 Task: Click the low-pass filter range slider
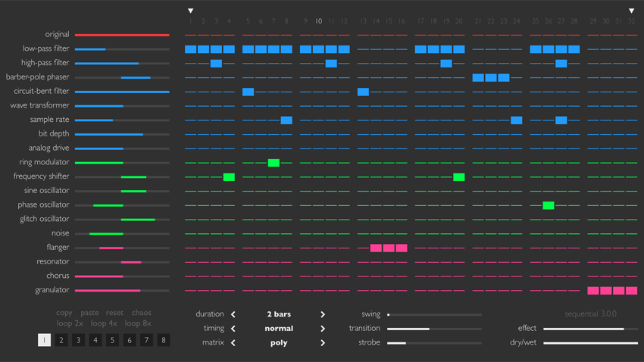coord(122,49)
